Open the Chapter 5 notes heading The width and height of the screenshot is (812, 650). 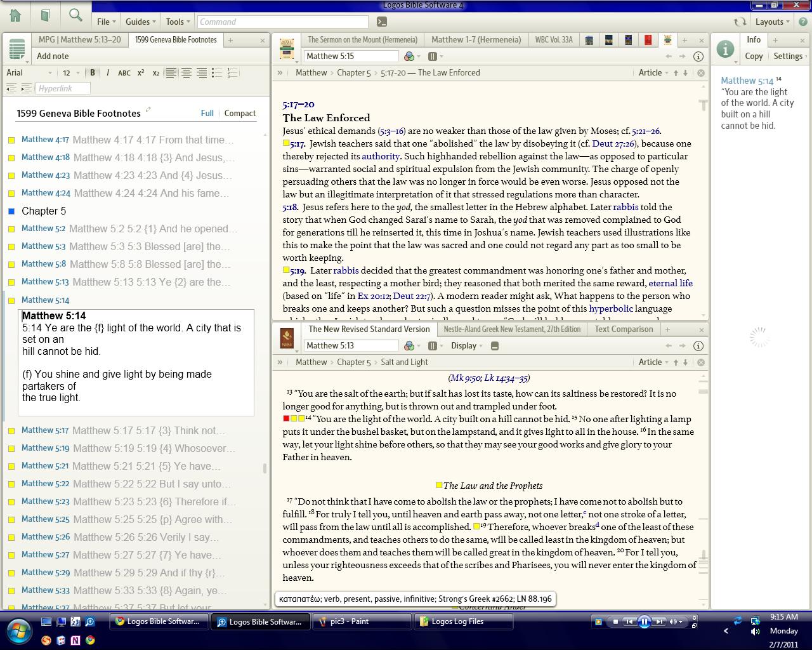pyautogui.click(x=44, y=211)
